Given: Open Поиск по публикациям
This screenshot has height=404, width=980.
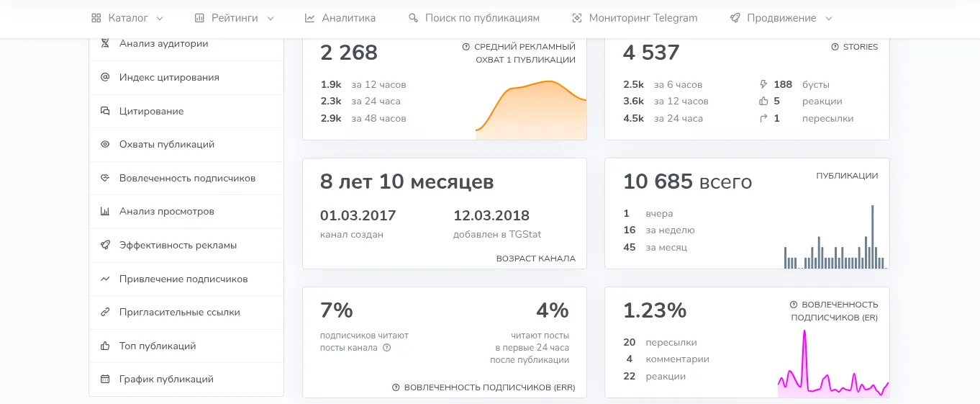Looking at the screenshot, I should 473,18.
